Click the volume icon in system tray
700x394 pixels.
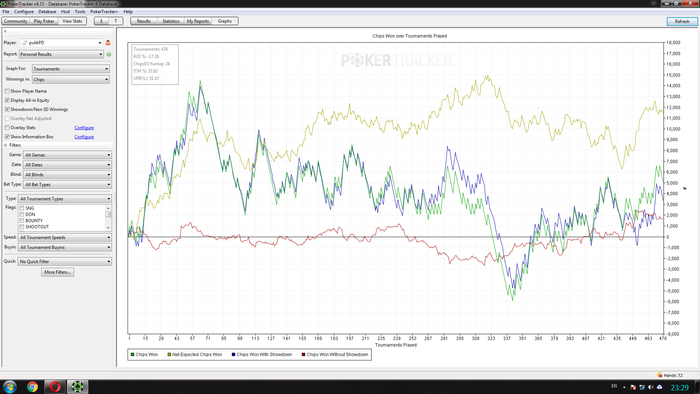[x=650, y=387]
